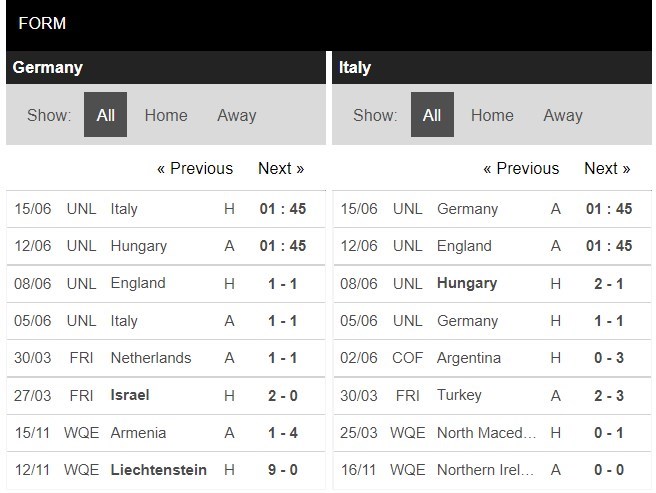Select Italy's All filter tab
Viewport: 656px width, 493px height.
coord(432,115)
